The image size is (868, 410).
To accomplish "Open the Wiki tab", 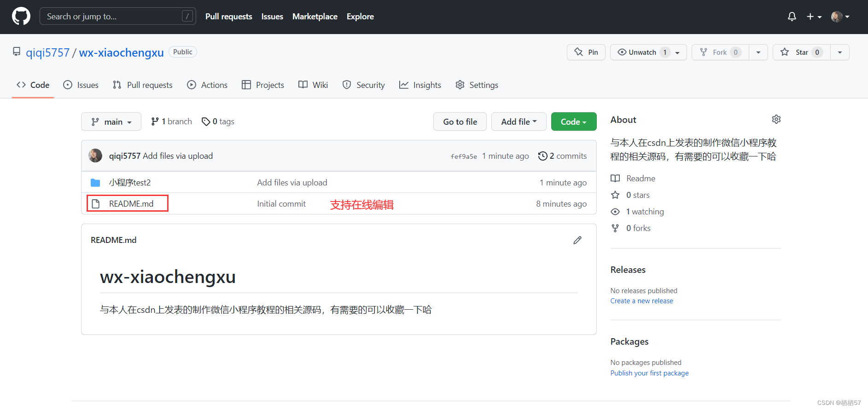I will 313,85.
